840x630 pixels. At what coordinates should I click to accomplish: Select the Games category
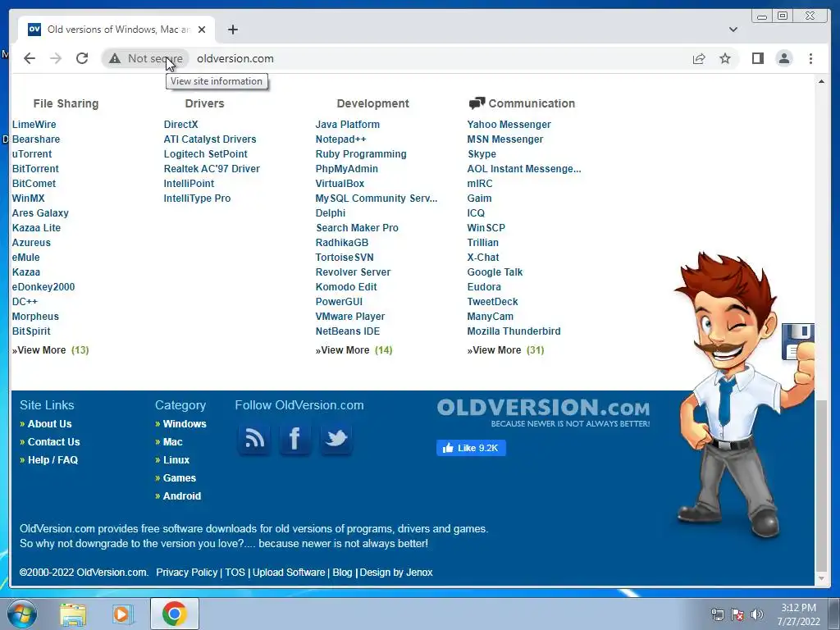point(180,478)
